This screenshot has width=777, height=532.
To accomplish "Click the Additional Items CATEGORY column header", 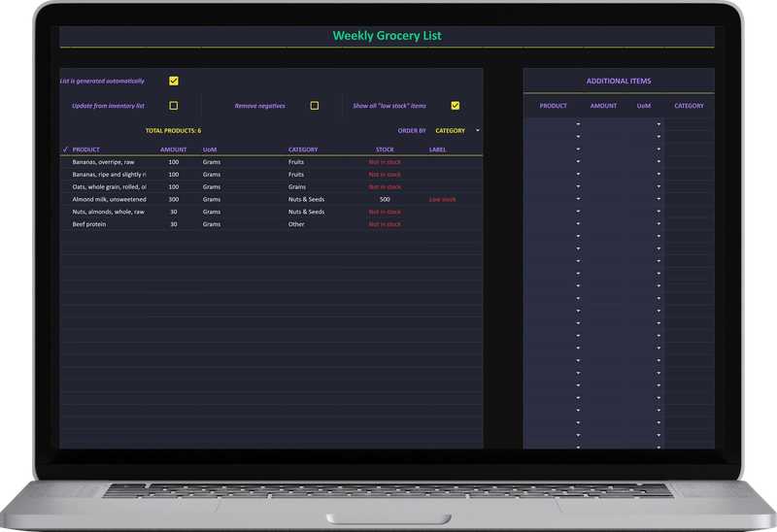I will tap(689, 106).
